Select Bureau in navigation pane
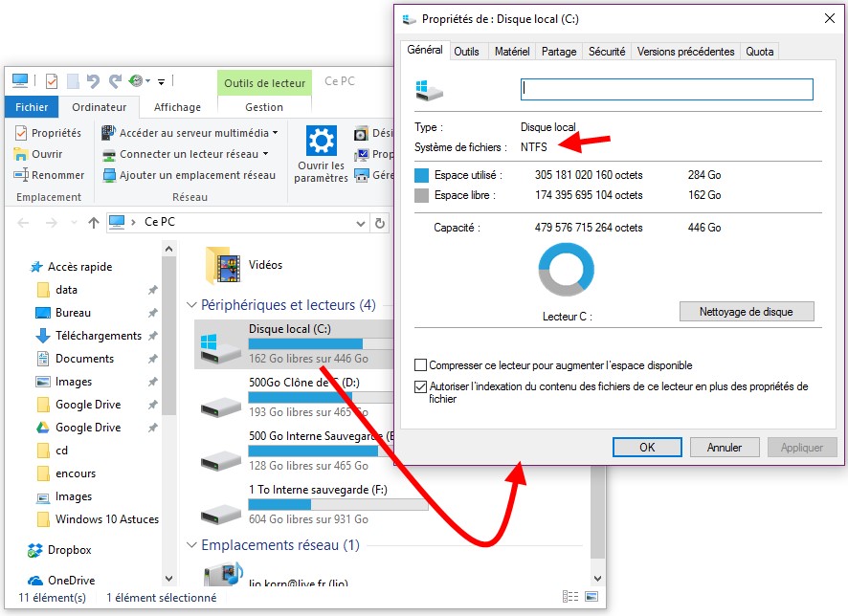Viewport: 848px width, 616px height. (73, 313)
